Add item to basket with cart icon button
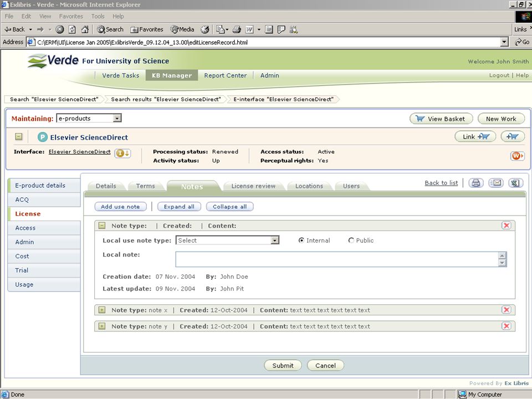 coord(513,136)
